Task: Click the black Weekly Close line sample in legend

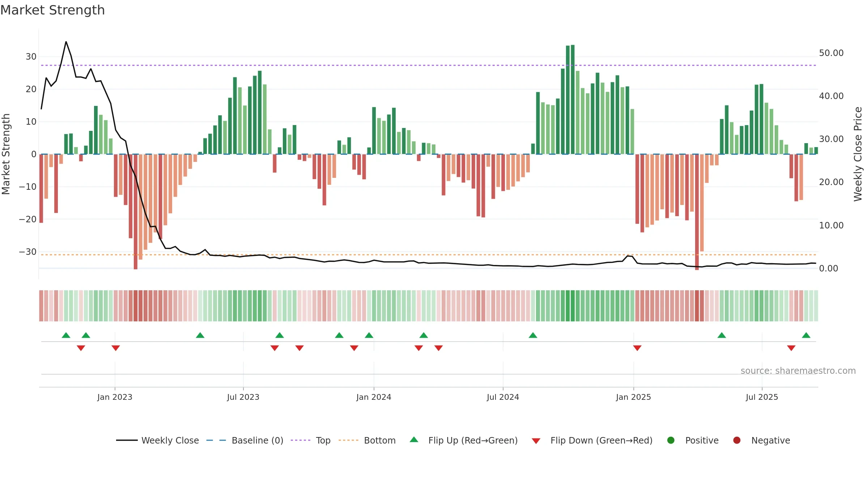Action: (127, 440)
